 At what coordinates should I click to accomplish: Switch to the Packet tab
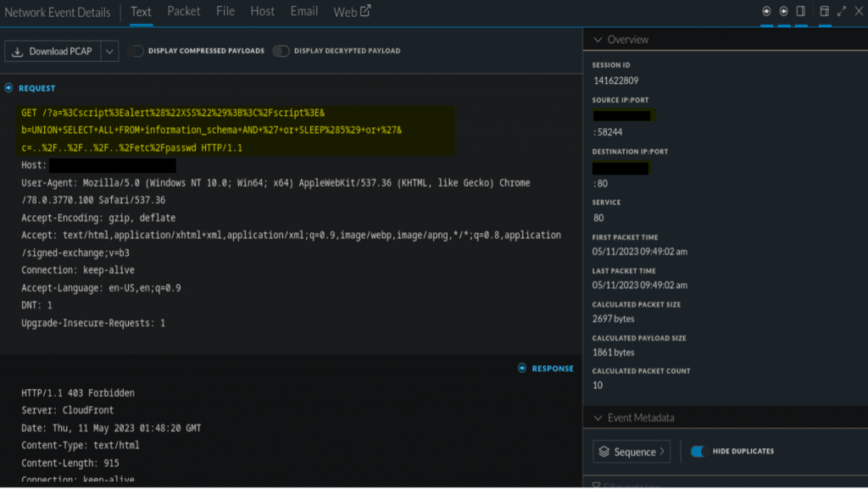click(184, 11)
